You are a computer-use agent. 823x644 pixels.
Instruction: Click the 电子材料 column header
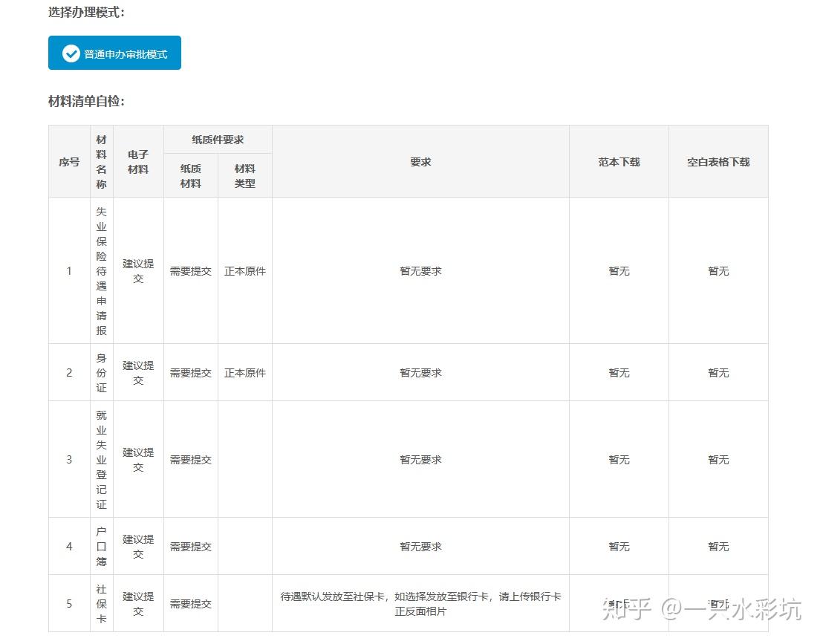138,162
